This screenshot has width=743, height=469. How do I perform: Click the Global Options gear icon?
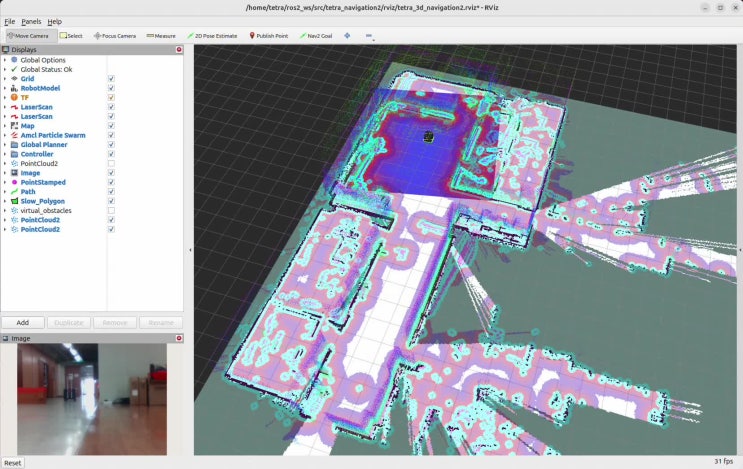pos(14,60)
